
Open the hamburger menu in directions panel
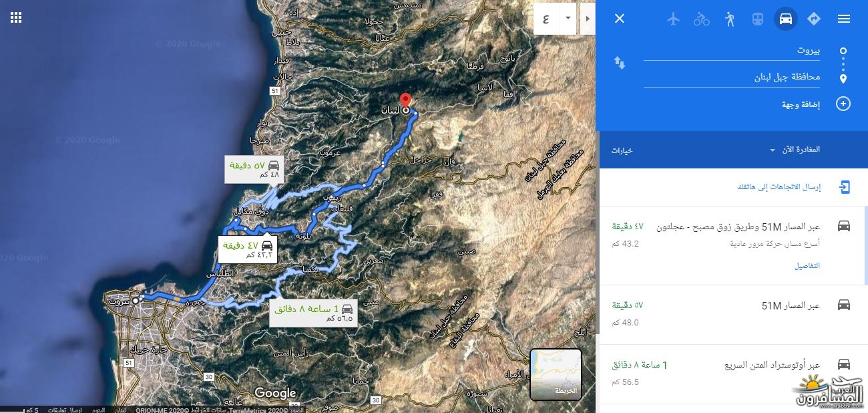pos(843,19)
